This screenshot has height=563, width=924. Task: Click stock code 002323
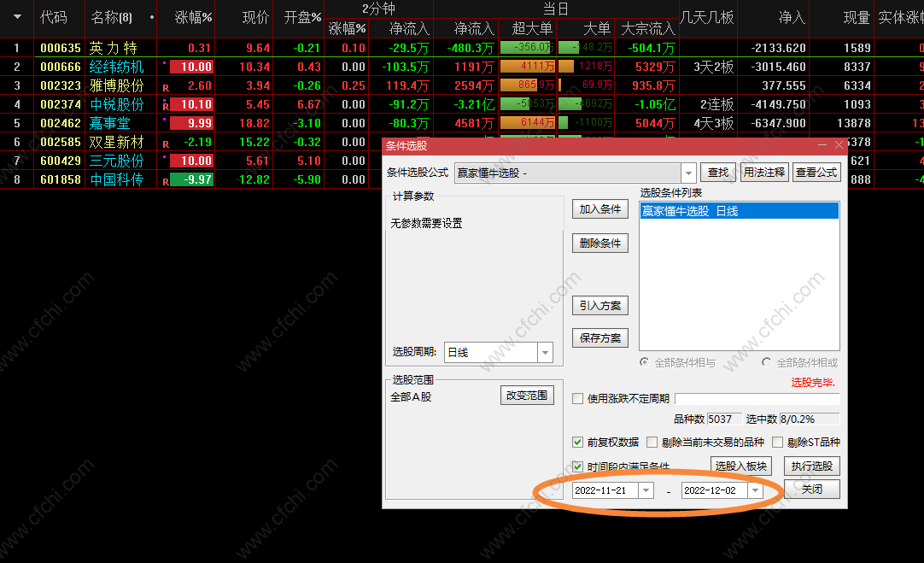(60, 85)
